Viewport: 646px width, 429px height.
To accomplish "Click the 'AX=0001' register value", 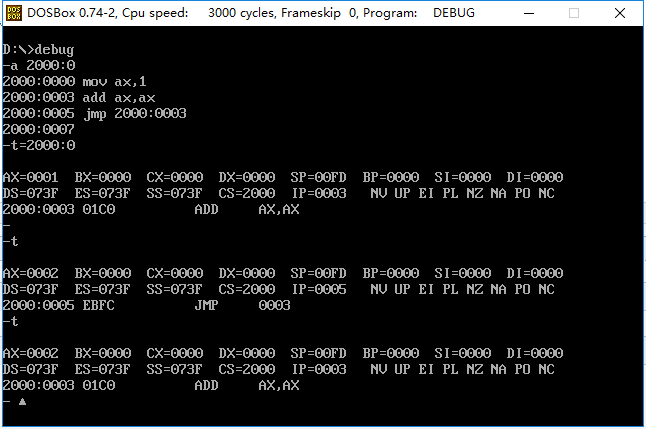I will click(x=30, y=178).
